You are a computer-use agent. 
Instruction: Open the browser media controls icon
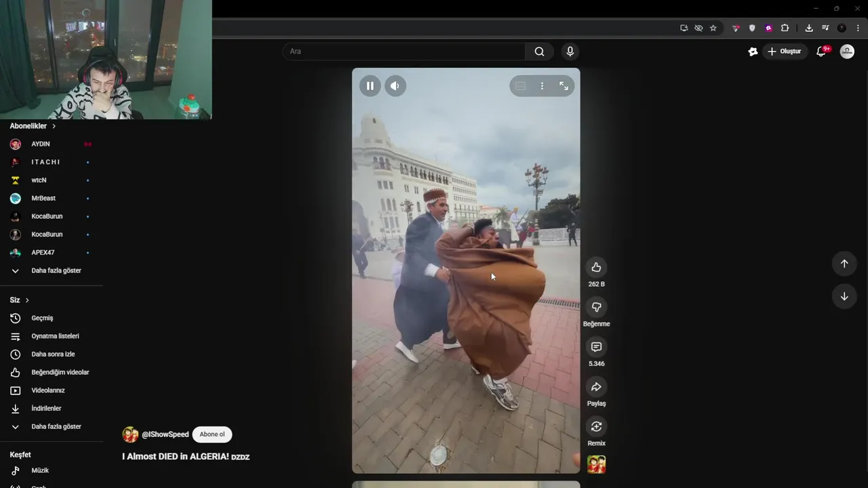(825, 28)
